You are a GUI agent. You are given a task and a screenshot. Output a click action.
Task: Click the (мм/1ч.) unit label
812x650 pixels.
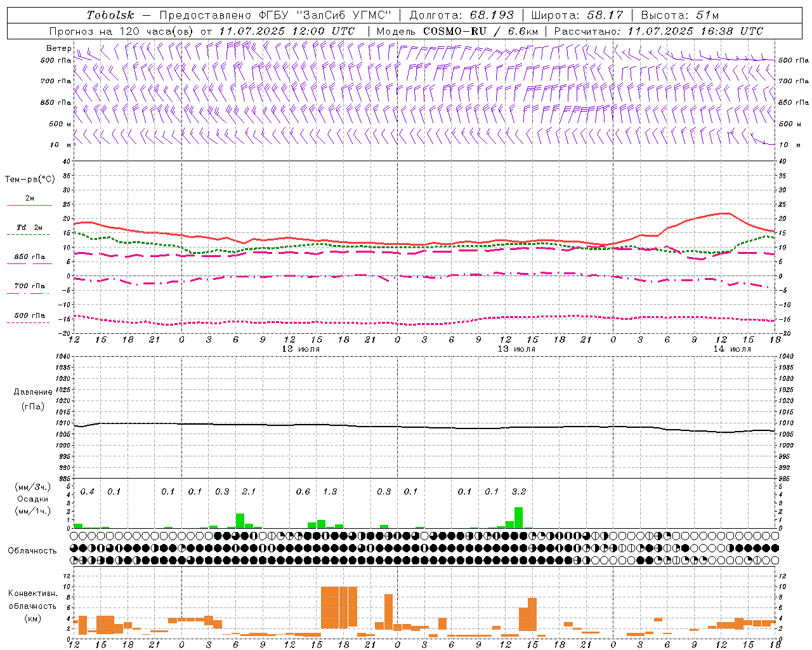tap(32, 511)
